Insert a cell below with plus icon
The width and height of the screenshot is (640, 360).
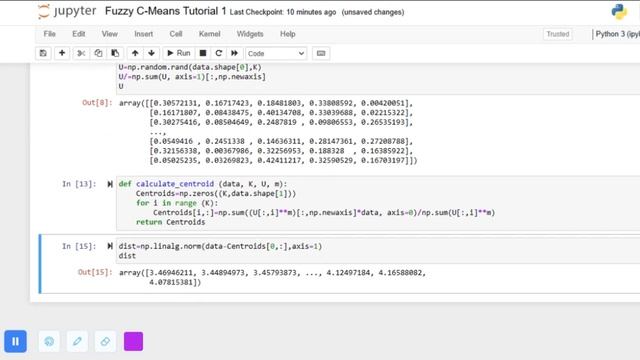(62, 53)
